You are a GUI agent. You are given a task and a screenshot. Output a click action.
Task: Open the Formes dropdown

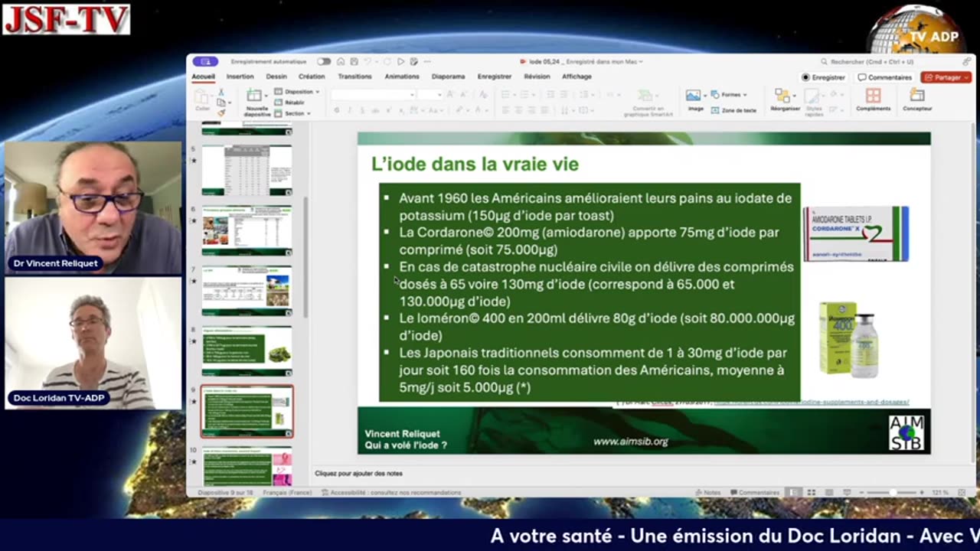(x=729, y=95)
